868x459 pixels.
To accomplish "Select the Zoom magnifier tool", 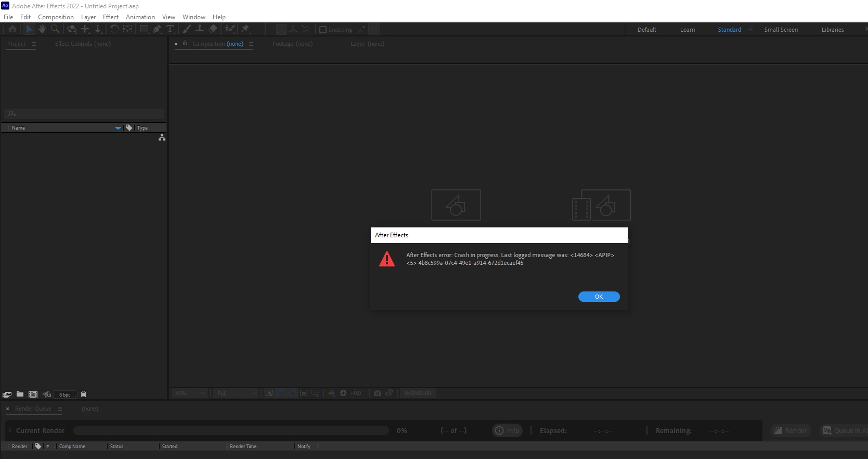I will [x=55, y=29].
